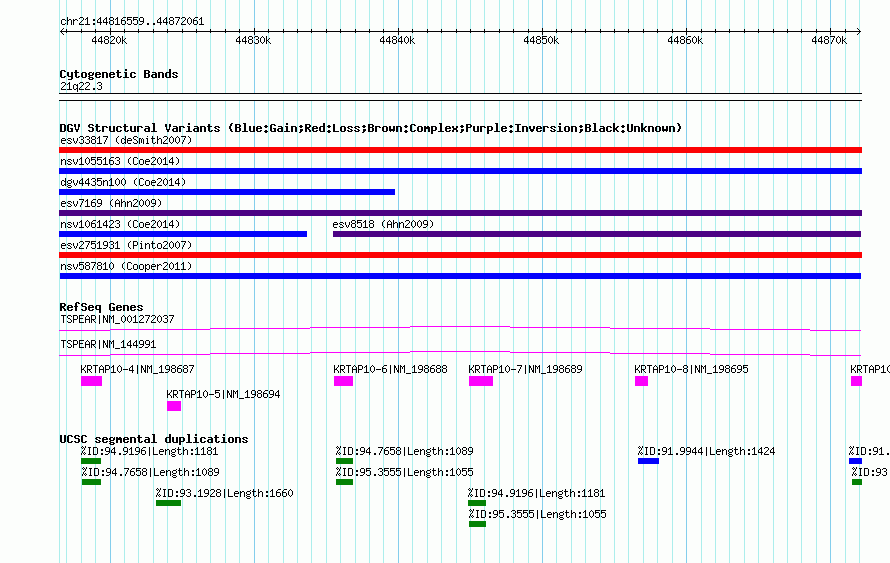Viewport: 890px width, 563px height.
Task: Click the 44850k ruler tick label
Action: point(541,40)
